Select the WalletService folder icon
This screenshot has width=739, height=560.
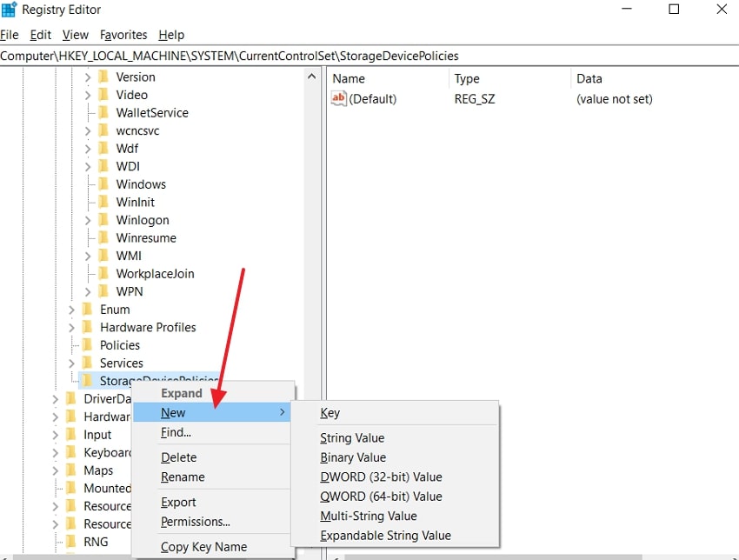click(x=103, y=112)
